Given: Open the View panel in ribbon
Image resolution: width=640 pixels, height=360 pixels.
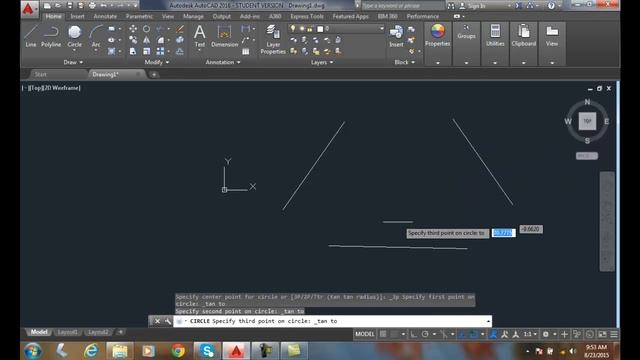Looking at the screenshot, I should coord(552,35).
